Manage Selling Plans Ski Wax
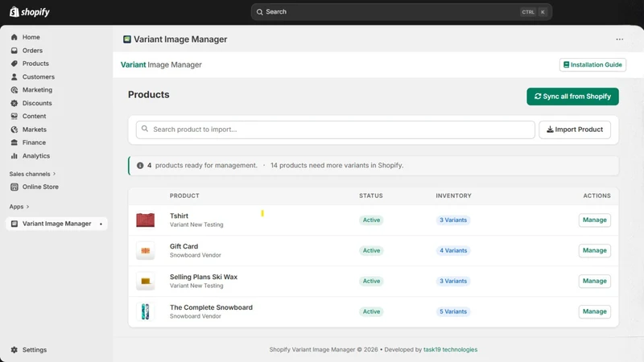Viewport: 644px width, 362px height. pyautogui.click(x=594, y=281)
